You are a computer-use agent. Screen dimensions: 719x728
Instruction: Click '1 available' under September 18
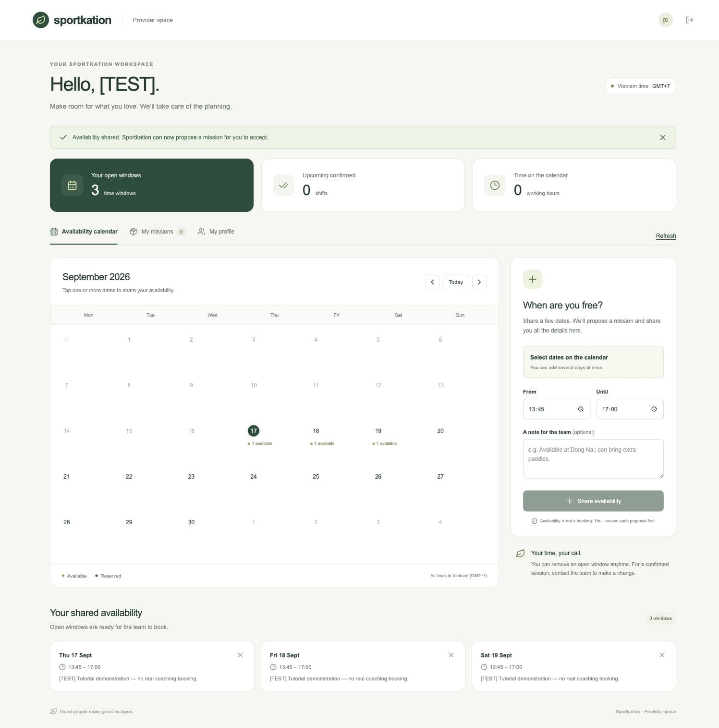click(322, 444)
